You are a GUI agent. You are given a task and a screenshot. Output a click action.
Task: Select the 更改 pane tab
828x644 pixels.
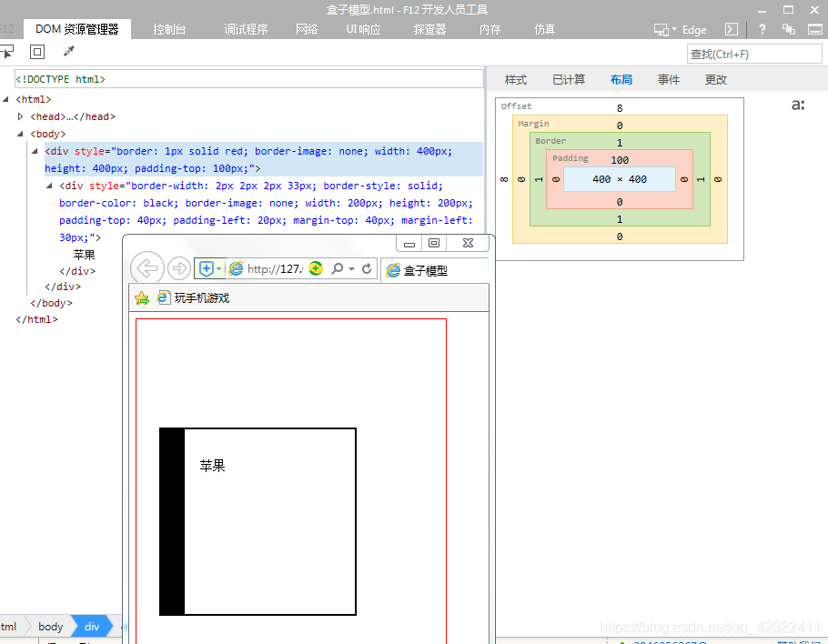(x=716, y=80)
